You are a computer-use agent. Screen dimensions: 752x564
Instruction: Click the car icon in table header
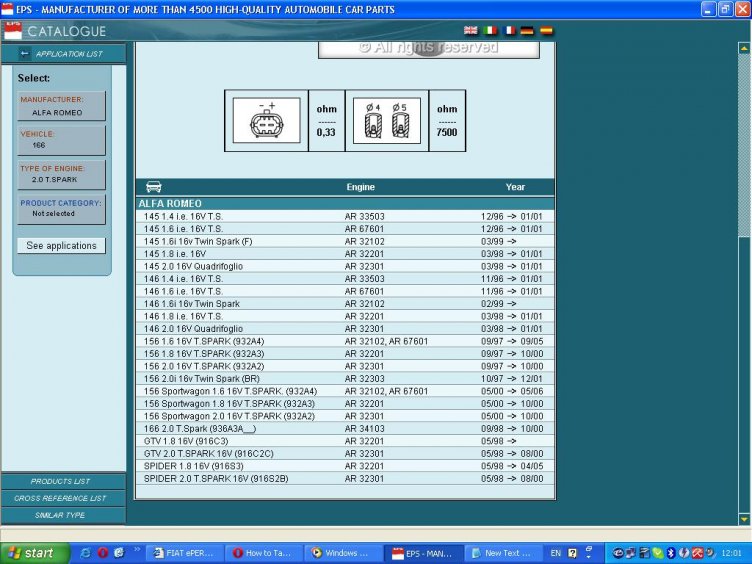click(154, 187)
